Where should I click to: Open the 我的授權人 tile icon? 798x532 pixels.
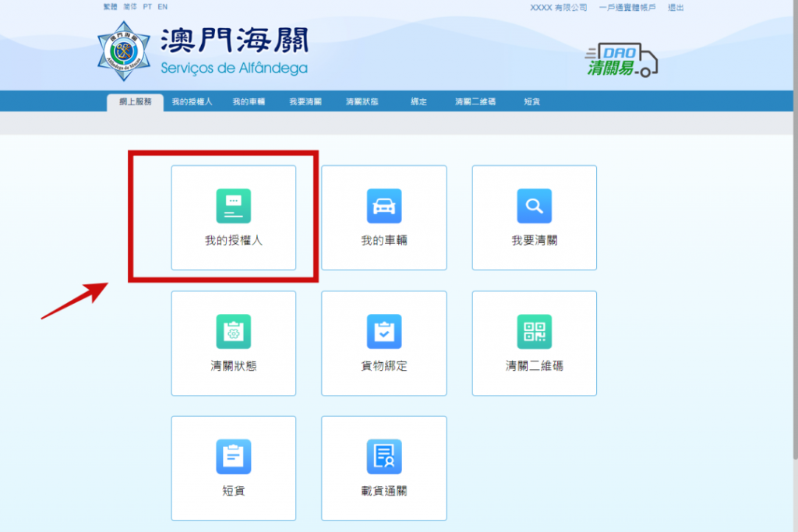tap(234, 206)
